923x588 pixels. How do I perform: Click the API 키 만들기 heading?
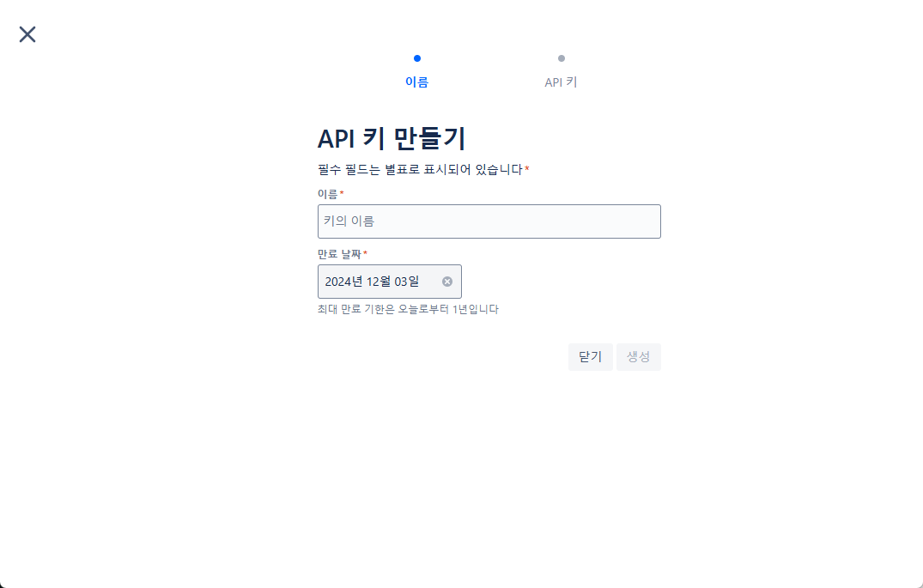pyautogui.click(x=392, y=139)
